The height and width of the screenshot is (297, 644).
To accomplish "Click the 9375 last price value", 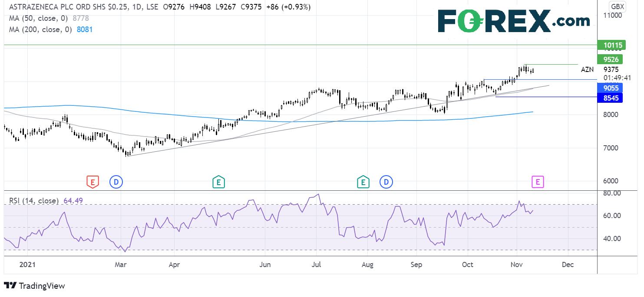I will tap(611, 69).
